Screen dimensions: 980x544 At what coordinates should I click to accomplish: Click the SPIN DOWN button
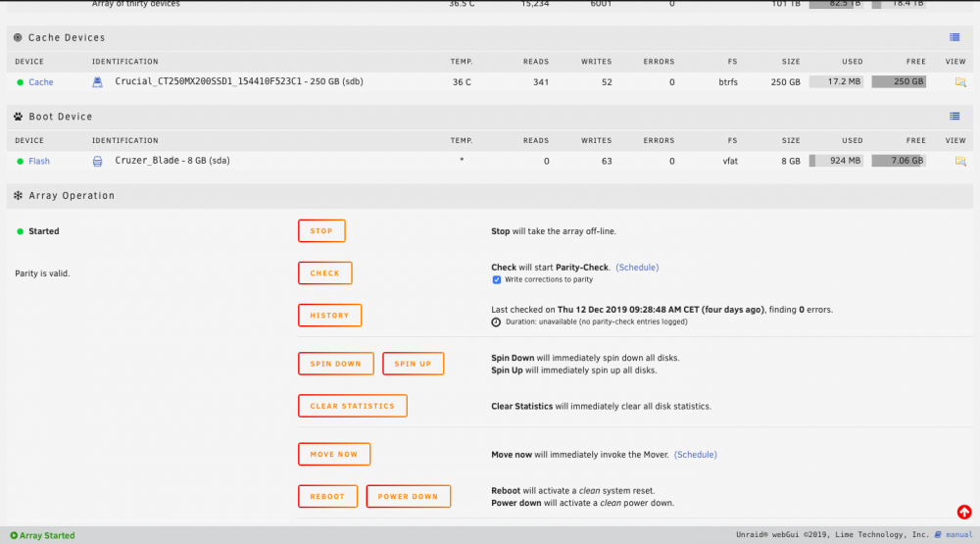335,364
